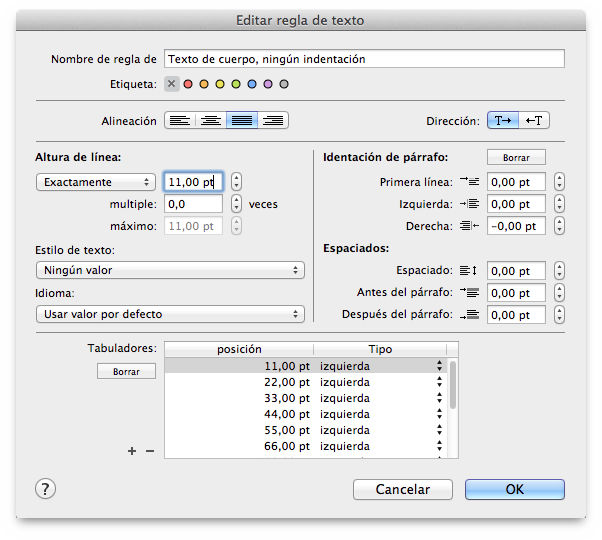Focus the Antes del párrafo field
This screenshot has width=602, height=540.
pyautogui.click(x=516, y=293)
